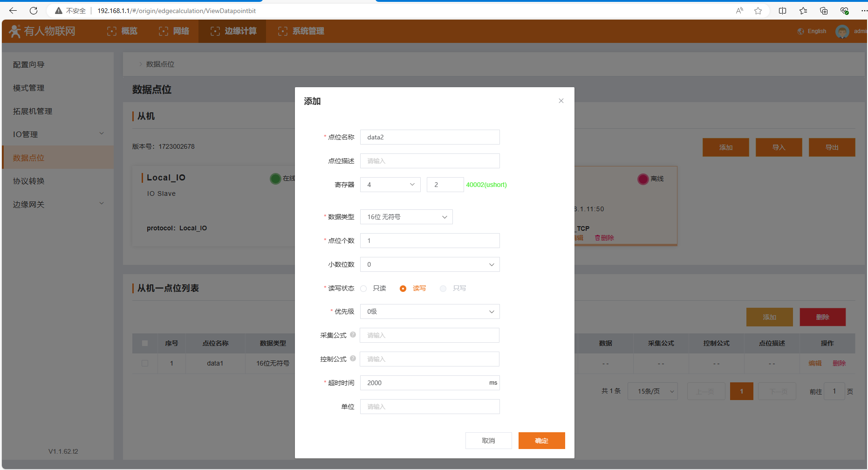
Task: Close the 添加 dialog with X icon
Action: click(x=561, y=101)
